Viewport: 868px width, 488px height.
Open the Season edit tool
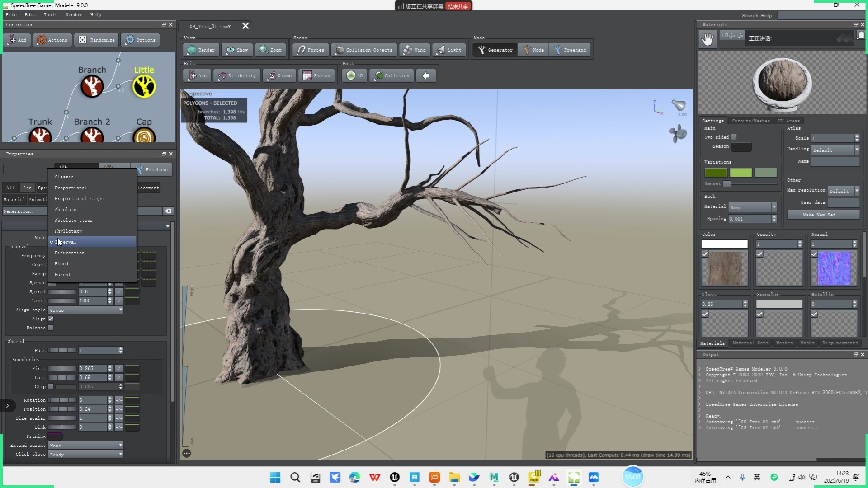pyautogui.click(x=316, y=76)
